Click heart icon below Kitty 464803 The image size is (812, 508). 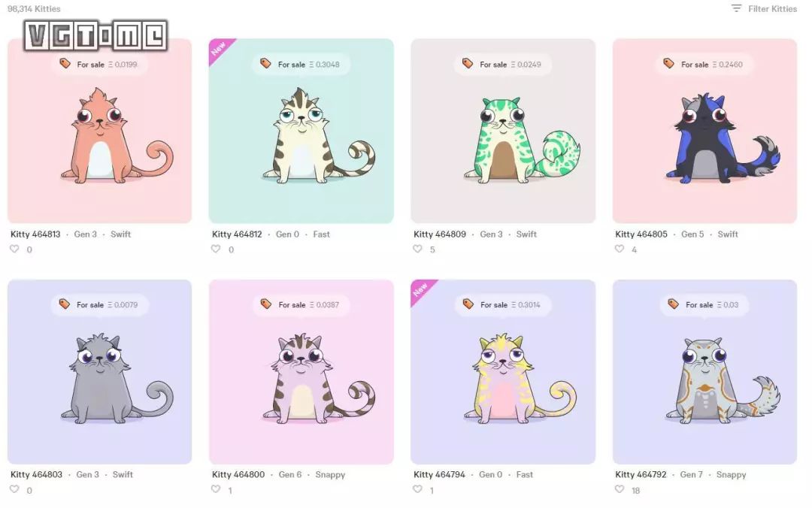coord(14,489)
